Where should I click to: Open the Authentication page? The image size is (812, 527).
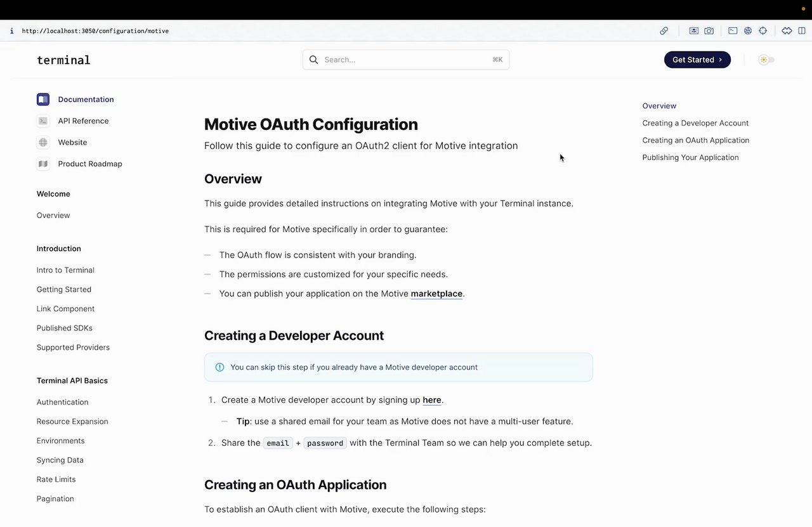point(62,402)
